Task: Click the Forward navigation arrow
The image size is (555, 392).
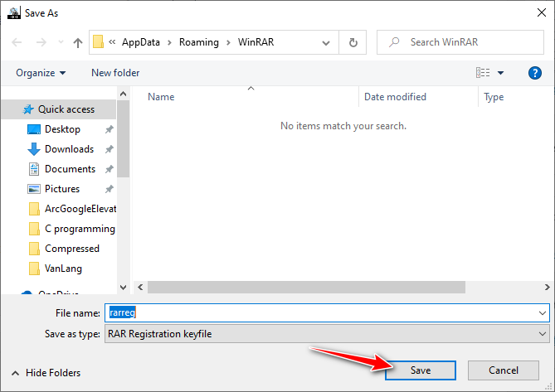Action: tap(39, 42)
